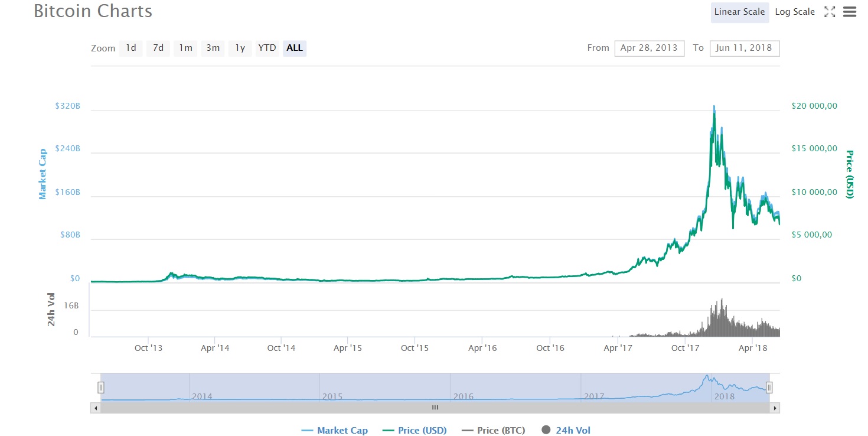The height and width of the screenshot is (436, 868).
Task: Select the ALL zoom range
Action: point(295,48)
